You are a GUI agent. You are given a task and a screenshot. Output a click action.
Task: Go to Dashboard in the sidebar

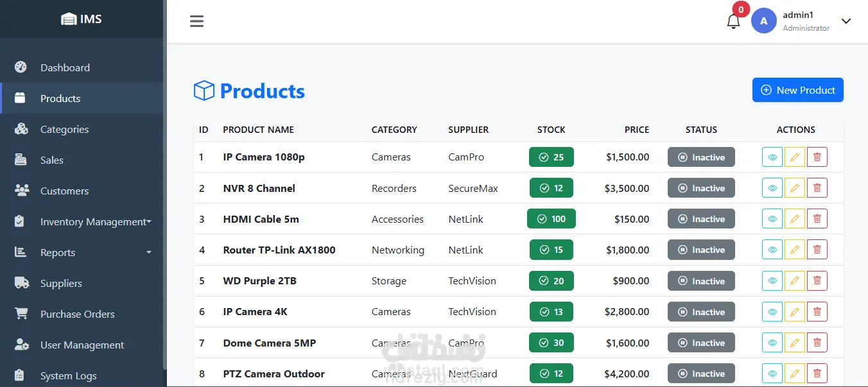pos(65,67)
